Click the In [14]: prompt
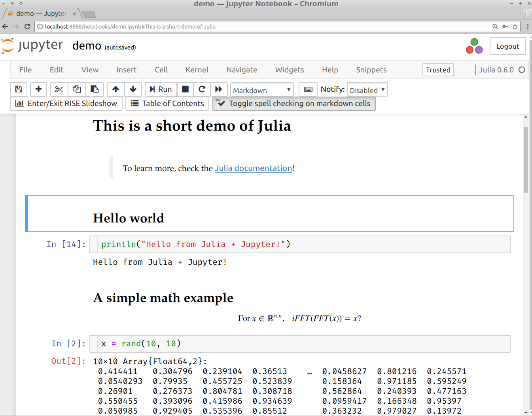 [x=66, y=244]
